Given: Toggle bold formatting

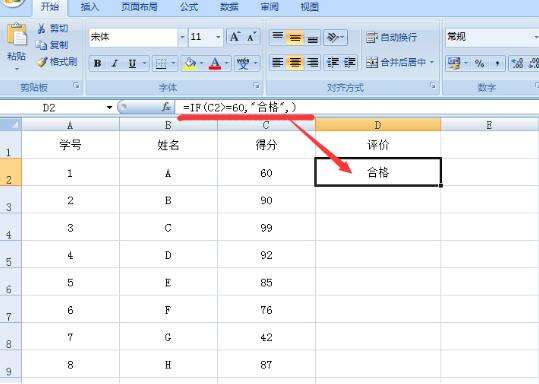Looking at the screenshot, I should click(98, 63).
